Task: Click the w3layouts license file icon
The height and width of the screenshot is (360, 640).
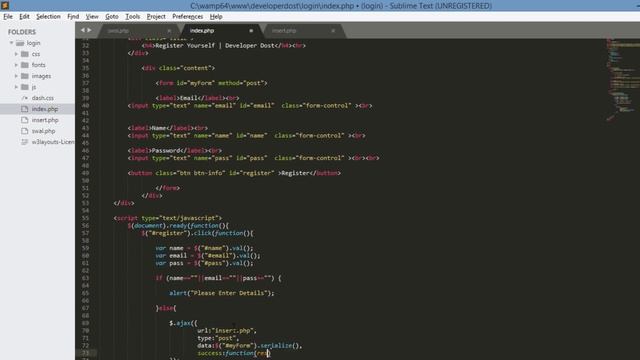Action: (x=25, y=142)
